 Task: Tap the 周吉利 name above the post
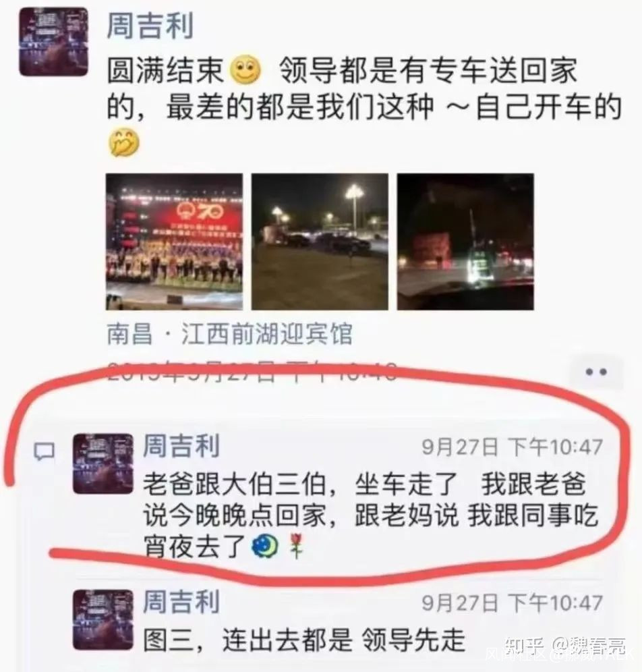click(x=150, y=26)
